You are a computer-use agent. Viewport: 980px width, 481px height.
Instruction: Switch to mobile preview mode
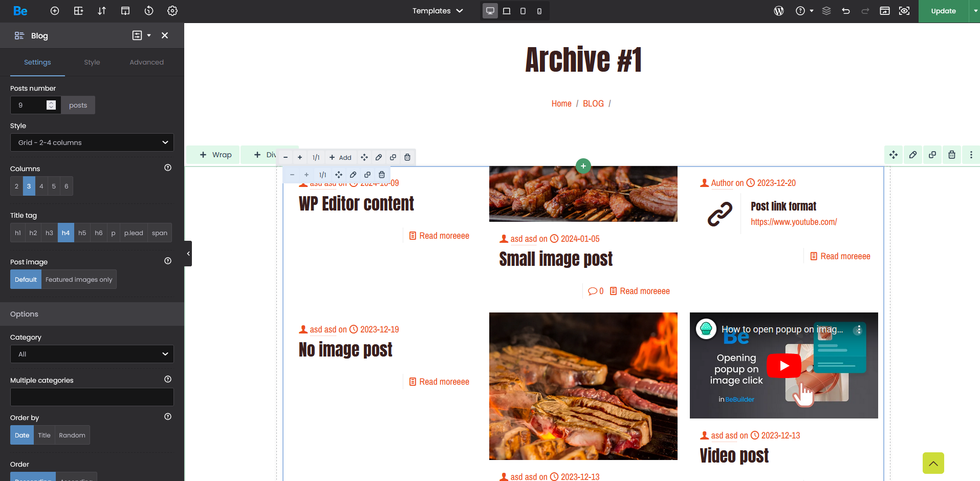(x=539, y=11)
